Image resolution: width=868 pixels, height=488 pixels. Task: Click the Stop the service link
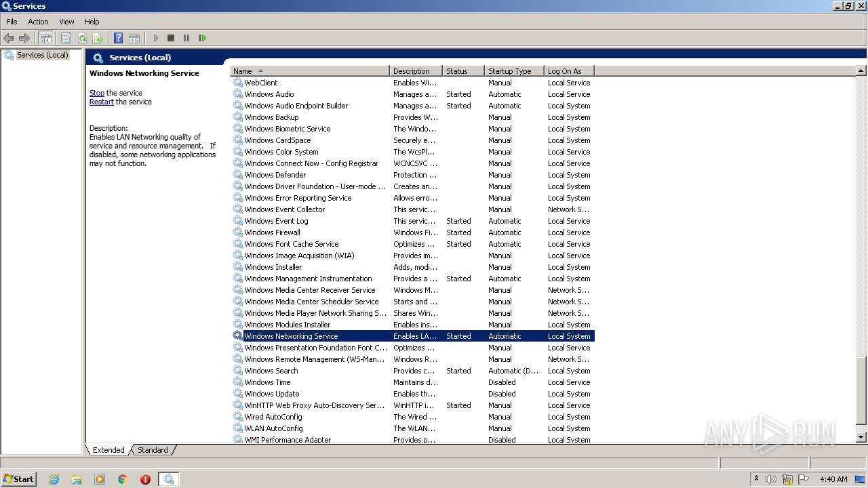click(x=97, y=93)
